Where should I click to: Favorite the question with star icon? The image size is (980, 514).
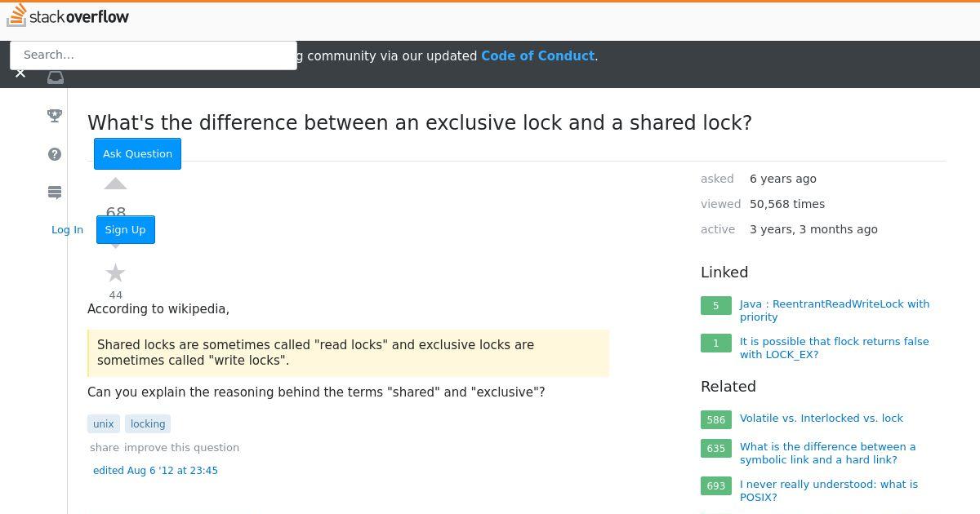(x=116, y=273)
